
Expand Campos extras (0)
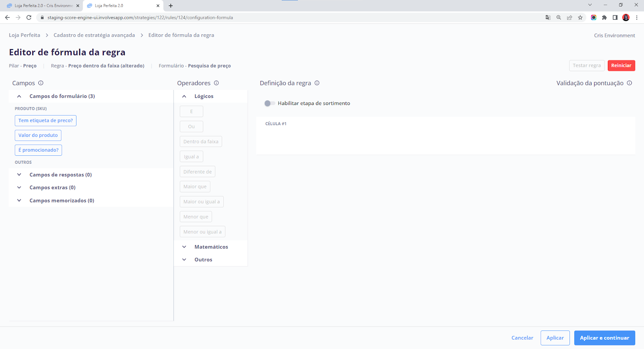[x=19, y=188]
